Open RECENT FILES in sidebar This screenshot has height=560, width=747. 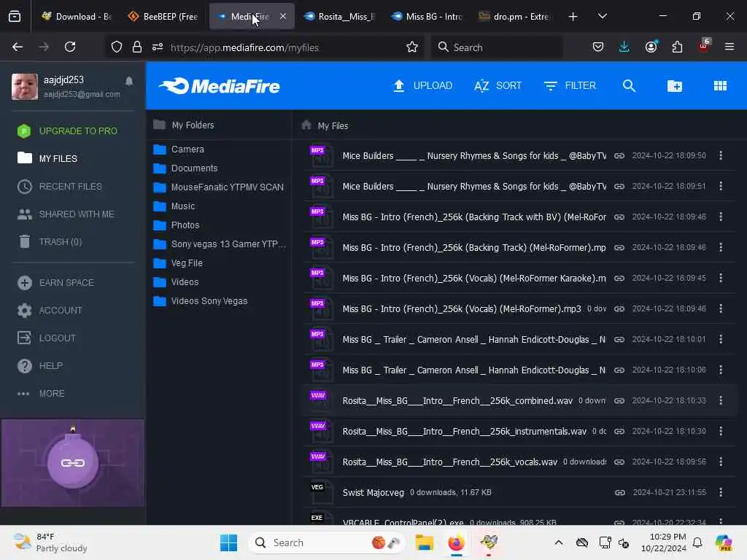pos(60,186)
